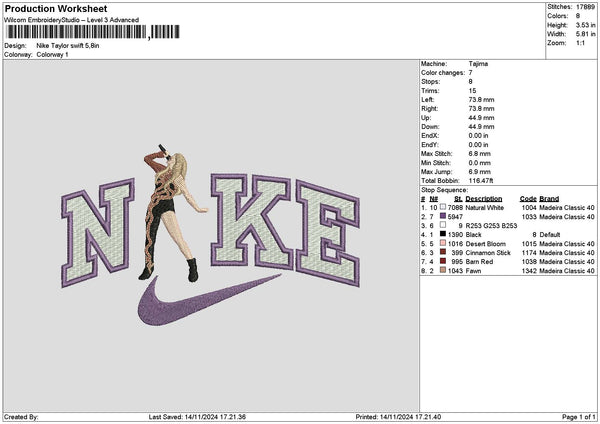
Task: Select the "Natural White" description
Action: [x=485, y=208]
